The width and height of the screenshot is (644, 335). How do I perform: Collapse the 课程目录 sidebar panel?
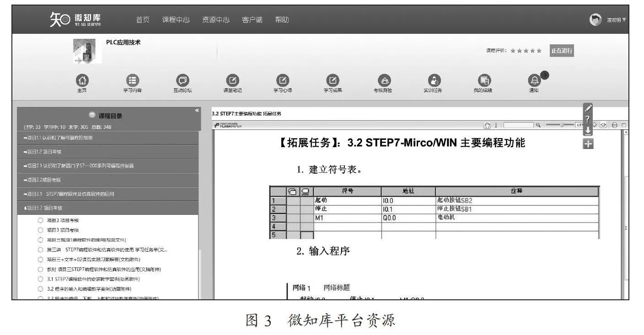click(197, 110)
